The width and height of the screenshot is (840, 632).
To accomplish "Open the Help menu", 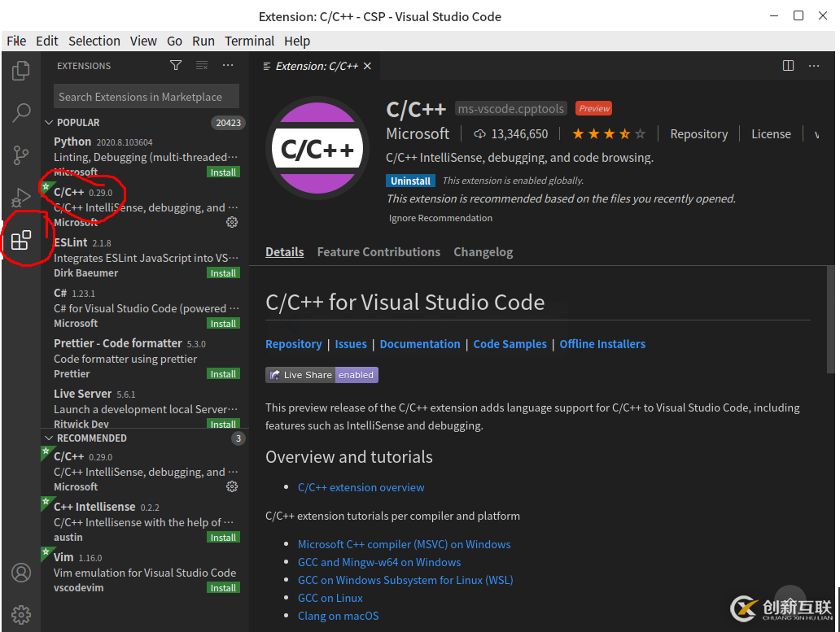I will (297, 41).
